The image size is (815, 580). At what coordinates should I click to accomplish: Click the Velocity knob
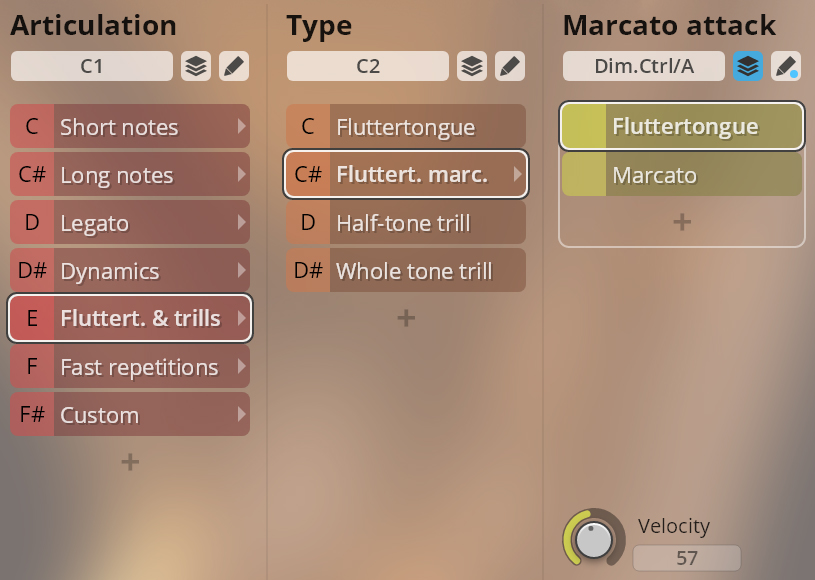tap(594, 538)
